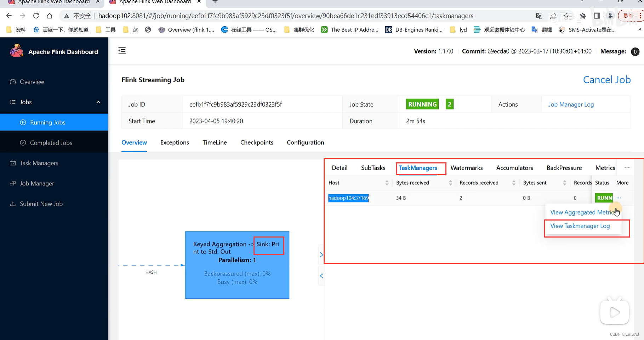Image resolution: width=644 pixels, height=340 pixels.
Task: Open Job Manager in the sidebar
Action: point(37,184)
